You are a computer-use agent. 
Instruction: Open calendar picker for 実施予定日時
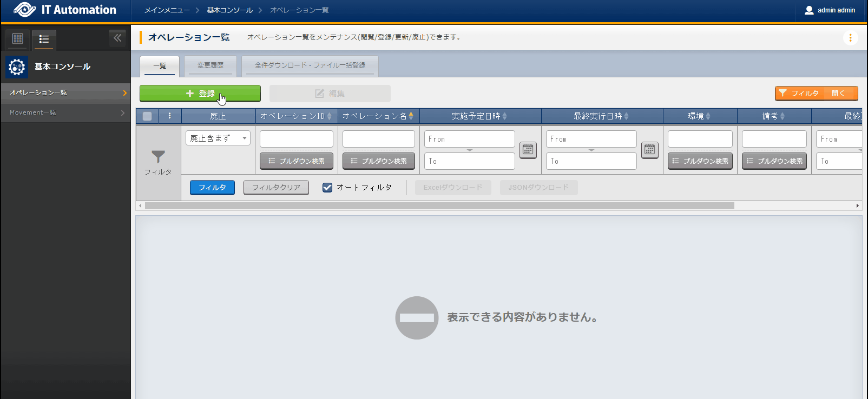528,150
